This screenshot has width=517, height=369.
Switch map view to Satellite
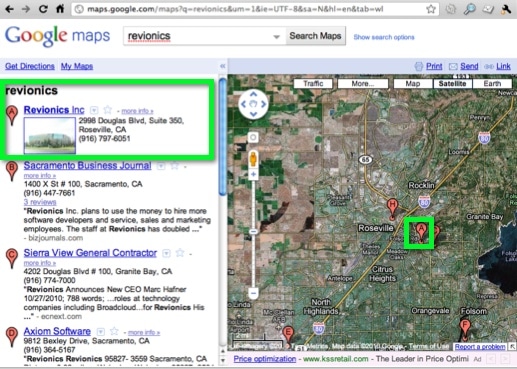point(452,83)
